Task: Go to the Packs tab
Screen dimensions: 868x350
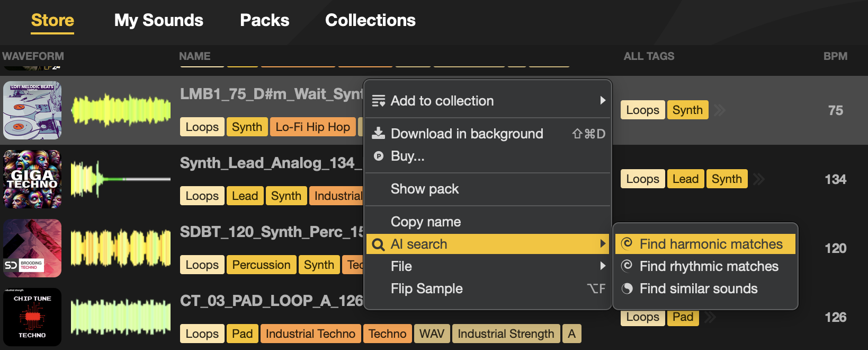Action: [265, 21]
